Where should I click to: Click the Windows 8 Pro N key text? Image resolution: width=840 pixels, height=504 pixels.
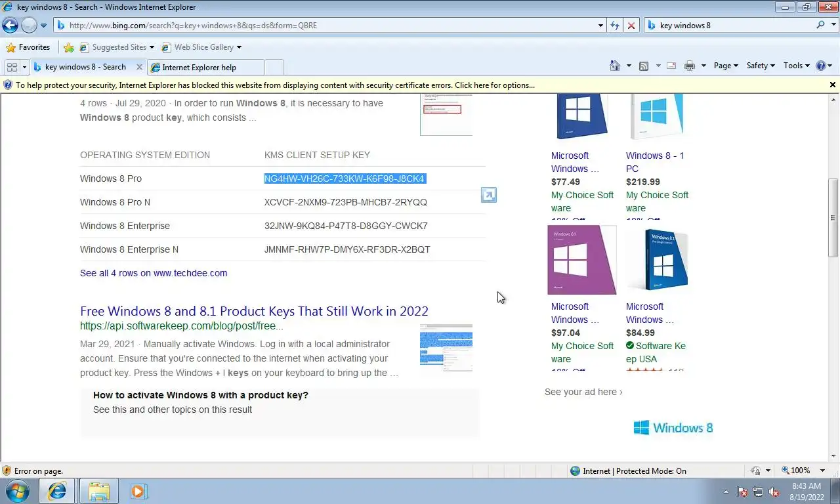pos(346,202)
